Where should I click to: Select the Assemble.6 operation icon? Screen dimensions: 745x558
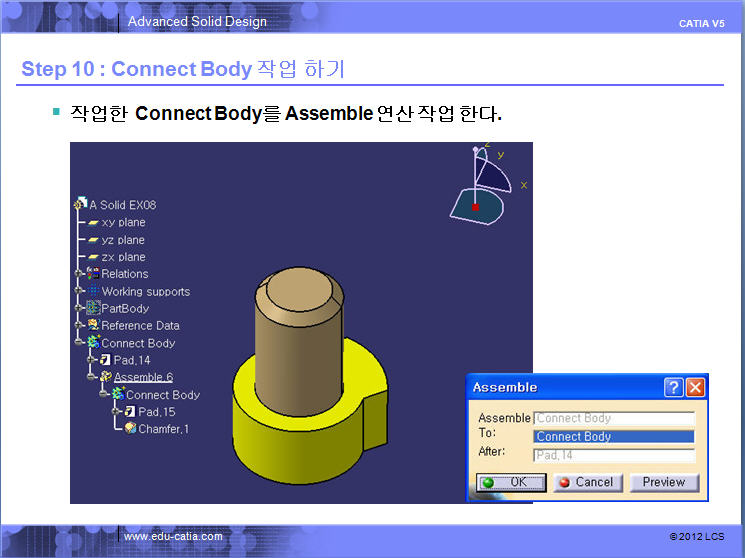coord(105,377)
